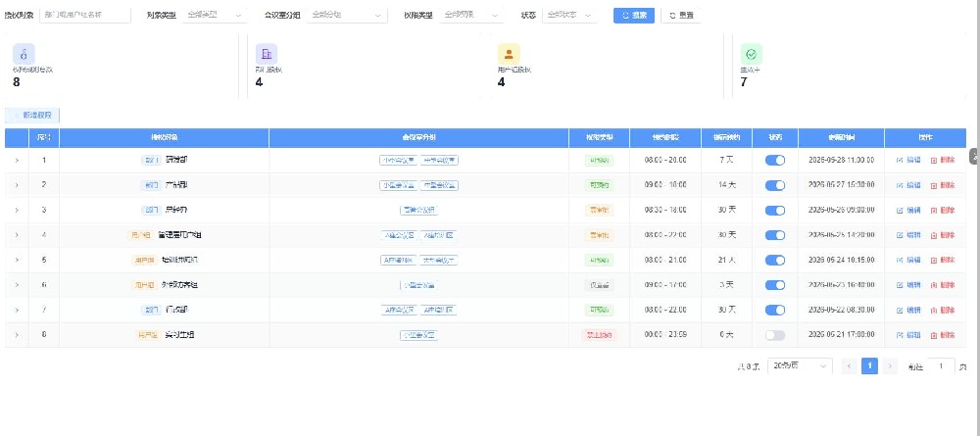This screenshot has height=436, width=980.
Task: Edit the row 2 authorization entry
Action: click(x=908, y=185)
